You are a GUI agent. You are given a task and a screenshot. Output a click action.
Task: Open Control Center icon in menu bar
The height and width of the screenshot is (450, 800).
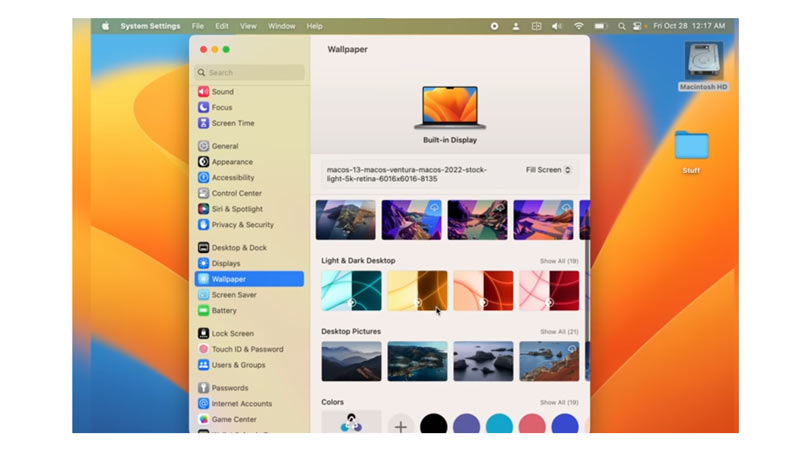tap(637, 26)
